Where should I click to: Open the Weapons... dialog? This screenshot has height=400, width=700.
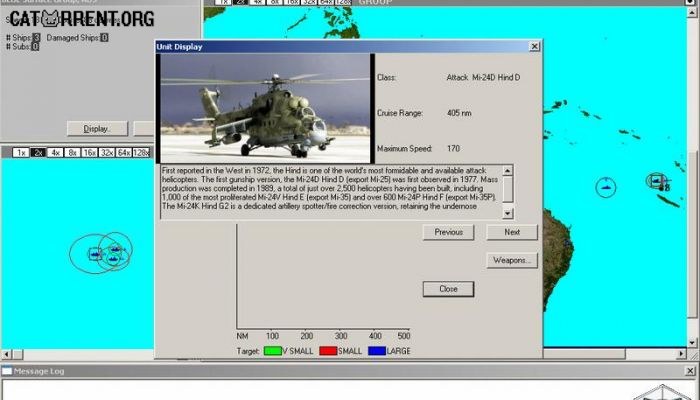512,260
